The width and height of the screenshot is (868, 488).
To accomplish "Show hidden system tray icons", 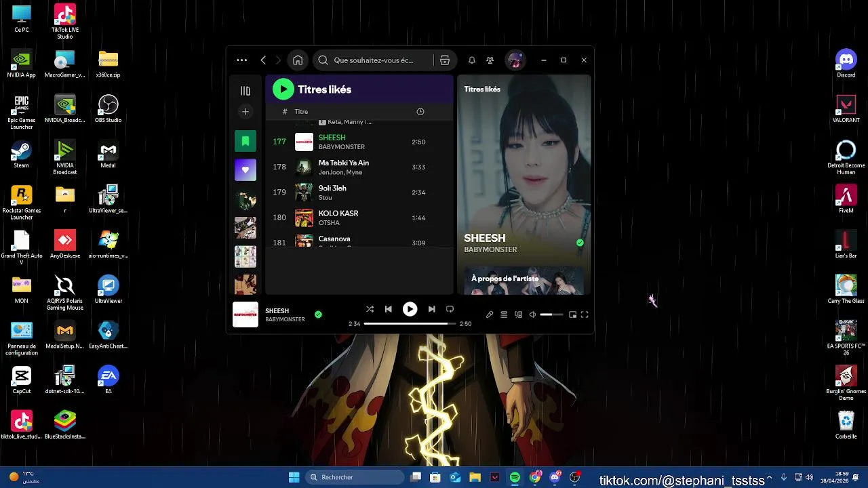I will pyautogui.click(x=769, y=477).
